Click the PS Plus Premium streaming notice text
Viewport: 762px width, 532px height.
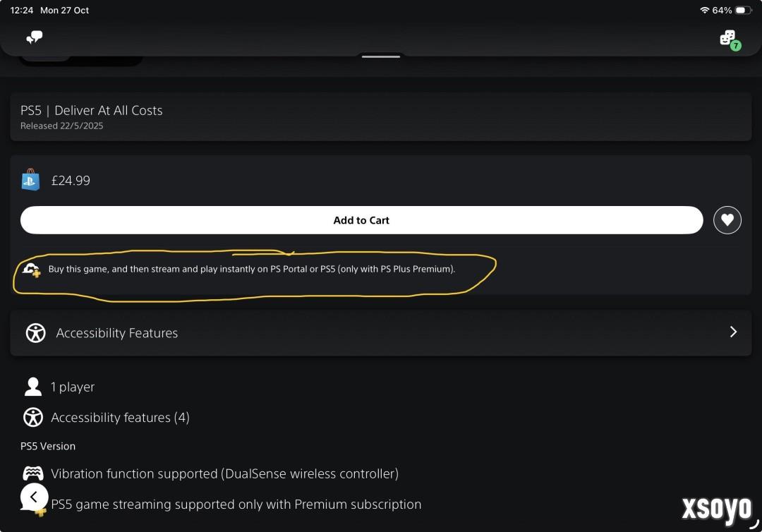pos(252,269)
